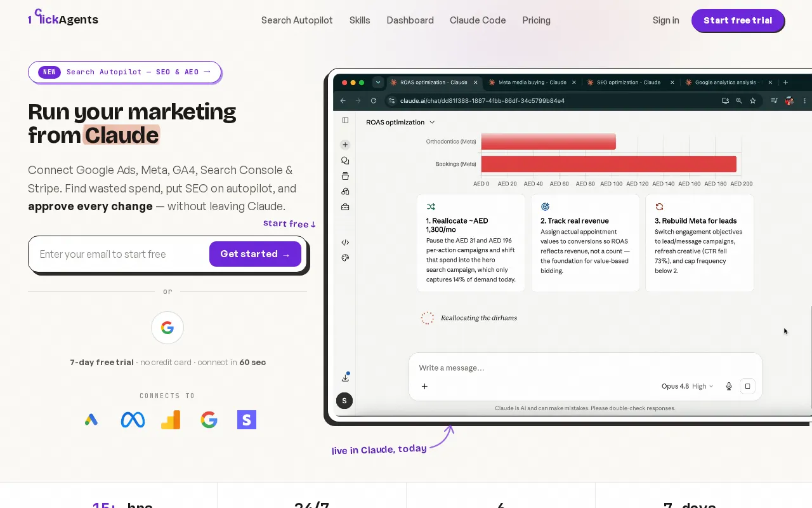Open the code brackets icon in Claude sidebar
The image size is (812, 508).
345,243
